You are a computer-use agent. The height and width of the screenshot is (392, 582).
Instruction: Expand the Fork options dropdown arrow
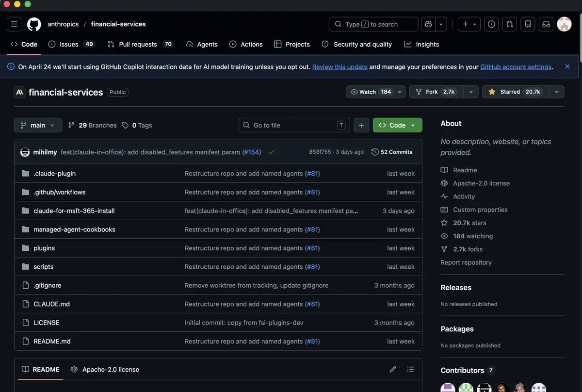[x=470, y=92]
